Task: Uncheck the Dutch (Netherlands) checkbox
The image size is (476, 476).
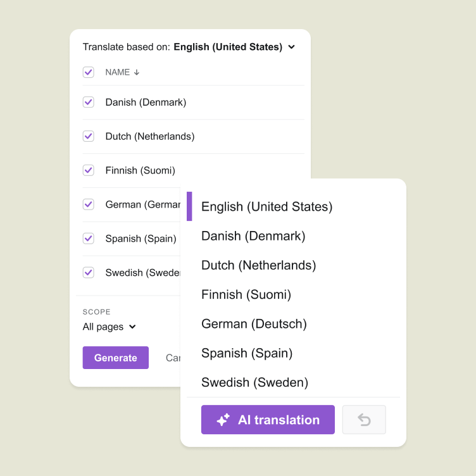Action: coord(89,136)
